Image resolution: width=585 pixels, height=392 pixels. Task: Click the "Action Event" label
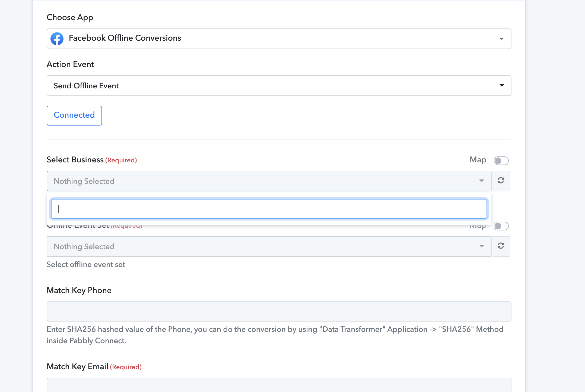(70, 64)
